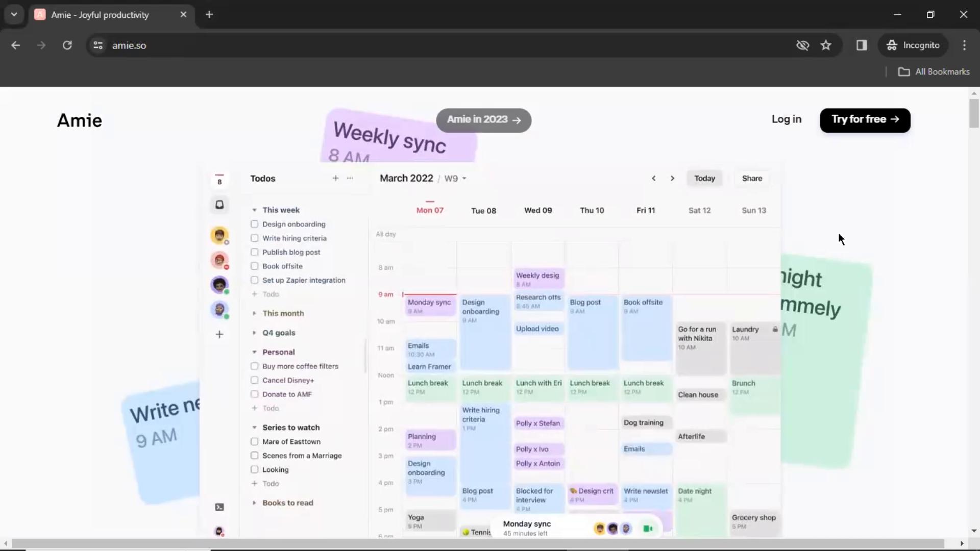Image resolution: width=980 pixels, height=551 pixels.
Task: Expand the Q4 goals section
Action: click(255, 332)
